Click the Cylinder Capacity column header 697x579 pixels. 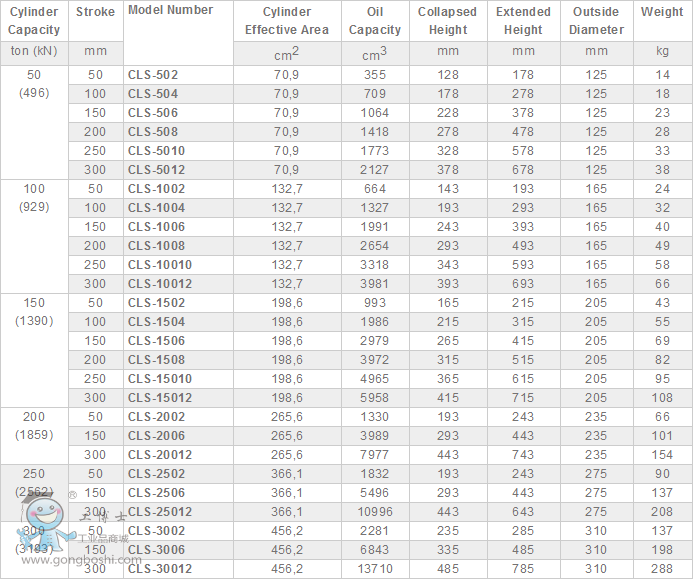34,21
